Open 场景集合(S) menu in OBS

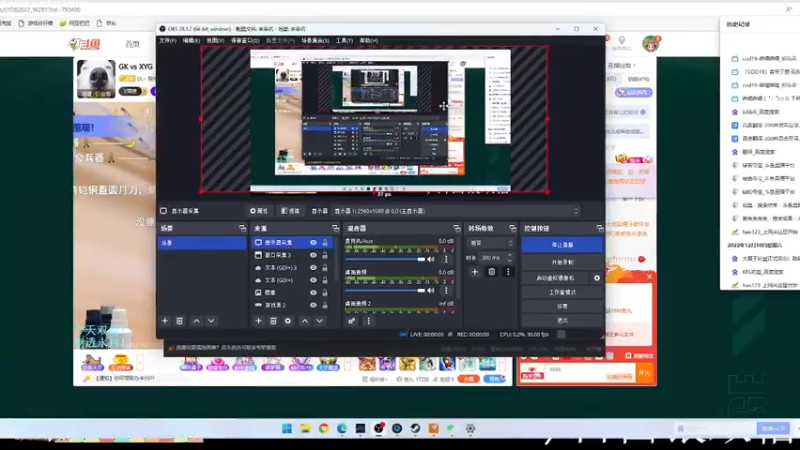(x=315, y=40)
